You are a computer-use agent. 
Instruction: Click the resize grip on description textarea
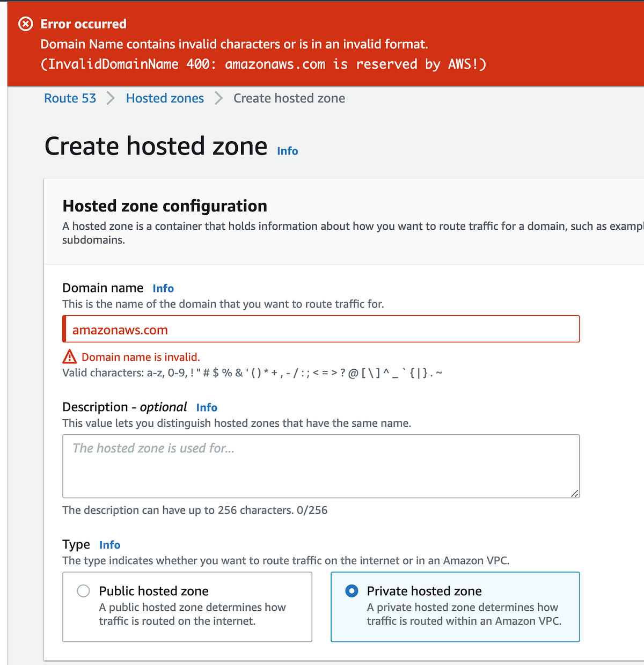(575, 493)
